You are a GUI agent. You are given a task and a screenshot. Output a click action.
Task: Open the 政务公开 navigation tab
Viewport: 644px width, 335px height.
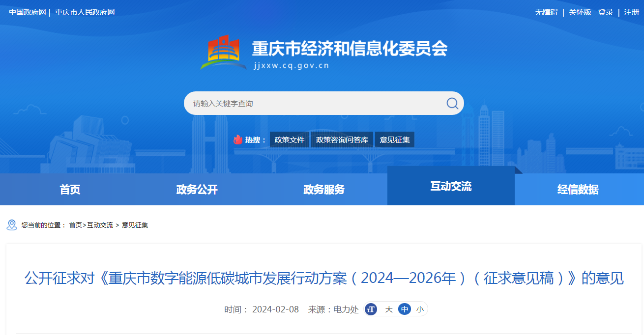click(x=197, y=190)
